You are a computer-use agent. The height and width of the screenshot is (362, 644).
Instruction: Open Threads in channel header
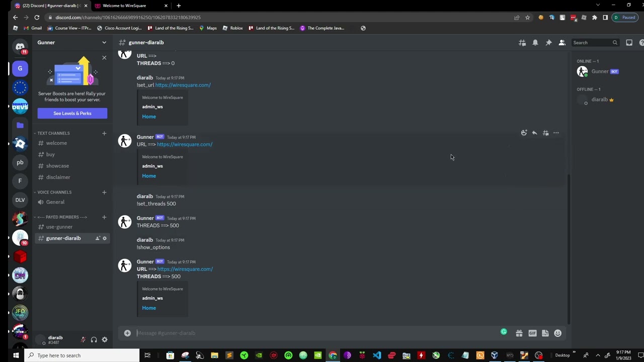522,43
